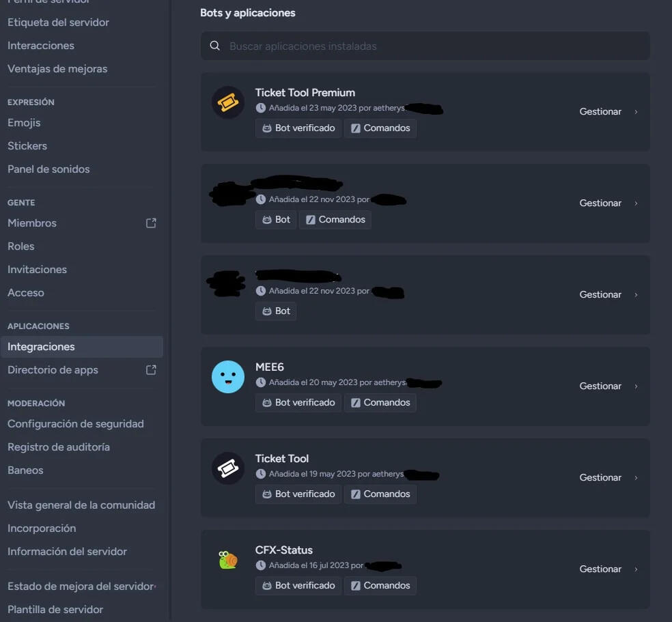Click the MEE6 blue face avatar

[228, 377]
